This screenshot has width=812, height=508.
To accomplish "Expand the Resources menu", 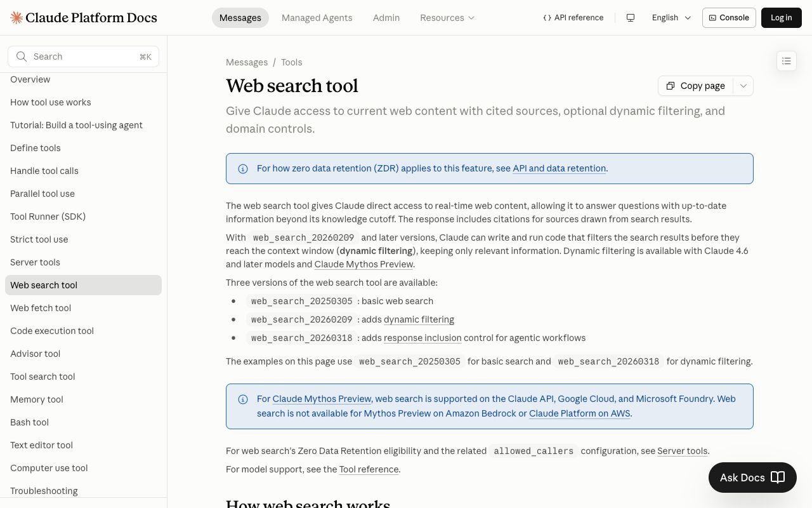I will coord(447,18).
